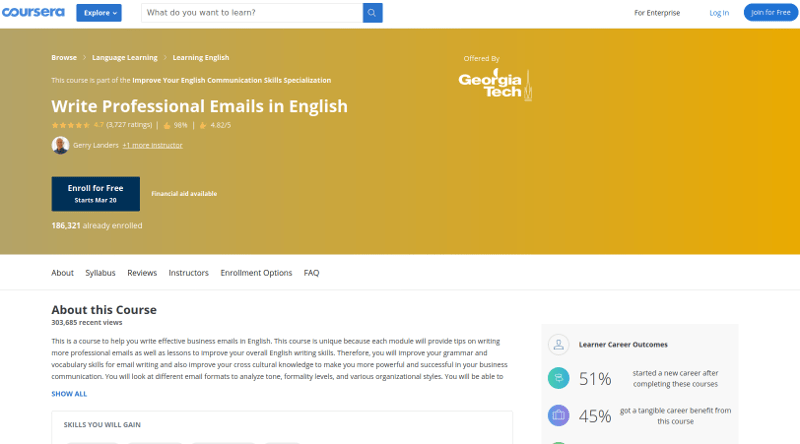Open the Explore dropdown menu

click(99, 13)
